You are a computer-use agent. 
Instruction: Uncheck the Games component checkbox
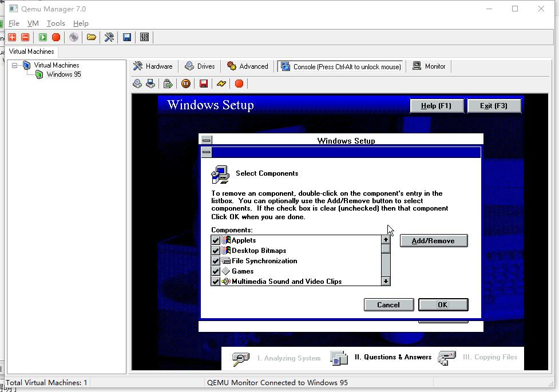tap(215, 271)
